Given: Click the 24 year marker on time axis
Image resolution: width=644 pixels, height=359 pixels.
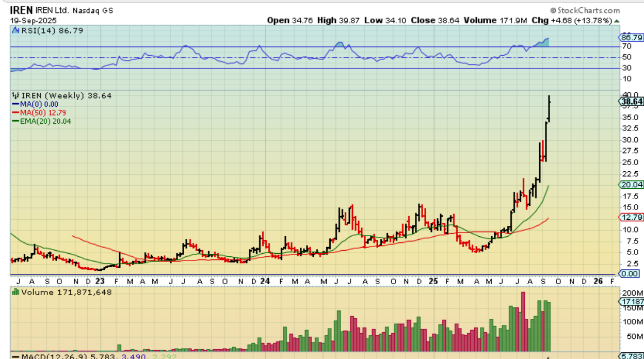Looking at the screenshot, I should pos(265,282).
